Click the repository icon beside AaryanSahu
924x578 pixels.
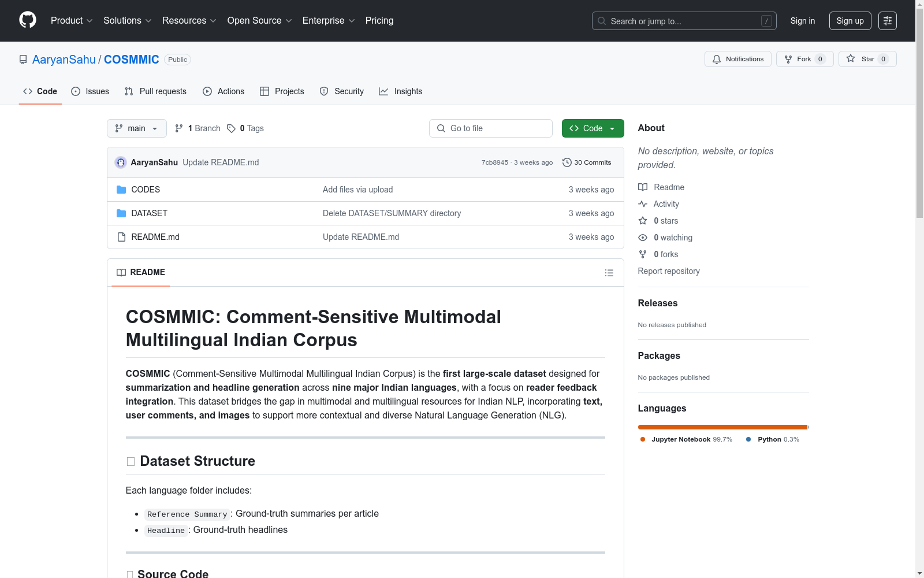click(x=23, y=60)
